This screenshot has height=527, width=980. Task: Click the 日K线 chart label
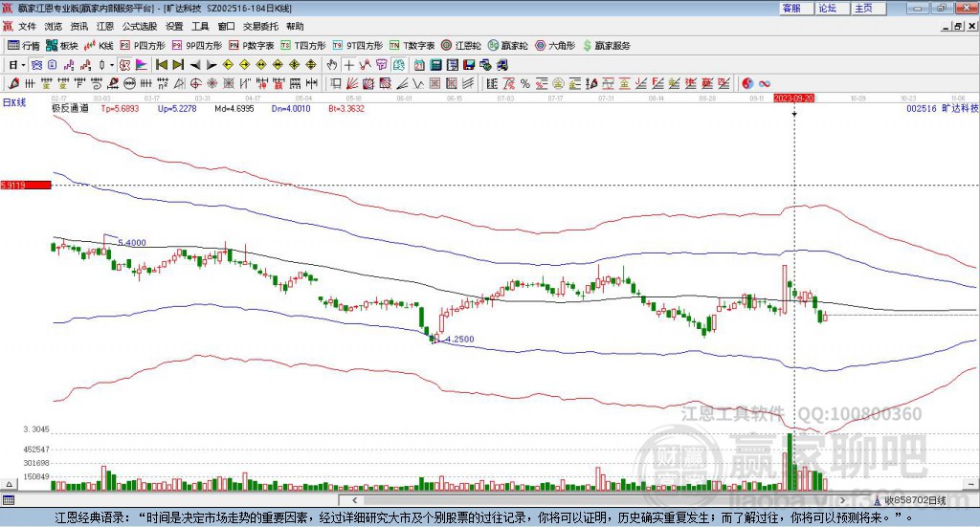pyautogui.click(x=14, y=102)
